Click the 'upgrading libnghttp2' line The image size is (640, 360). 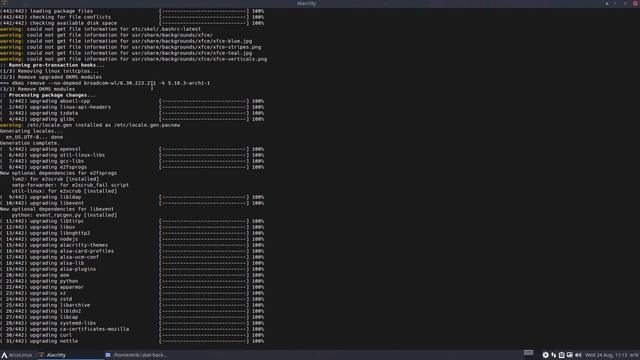132,233
